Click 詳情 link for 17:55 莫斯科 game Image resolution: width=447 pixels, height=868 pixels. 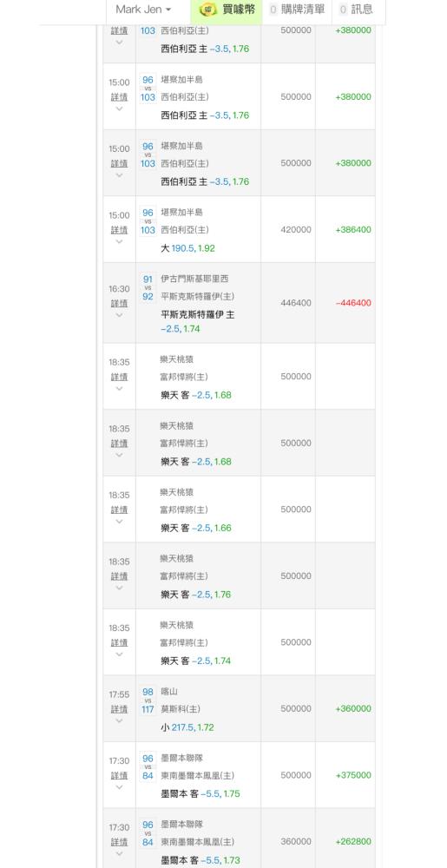click(x=119, y=709)
